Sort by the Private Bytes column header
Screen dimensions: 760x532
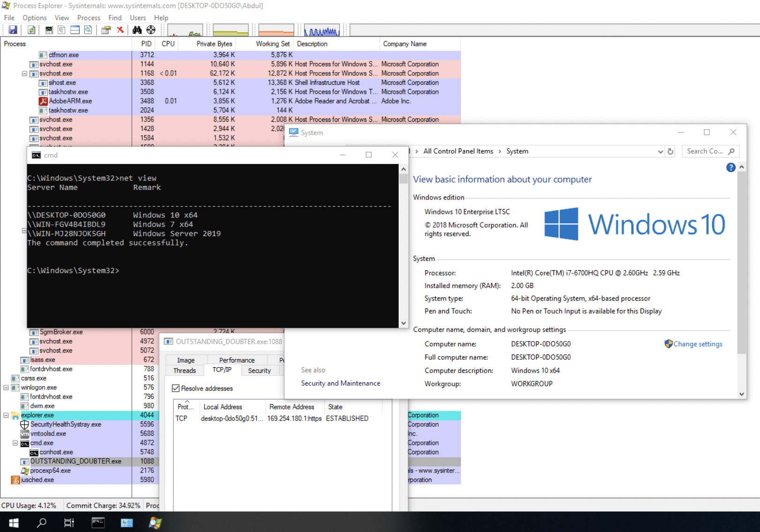tap(214, 44)
